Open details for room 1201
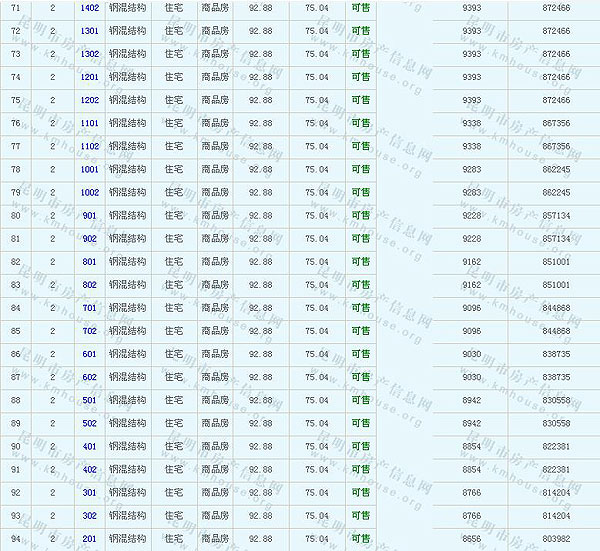This screenshot has width=600, height=551. pyautogui.click(x=89, y=77)
